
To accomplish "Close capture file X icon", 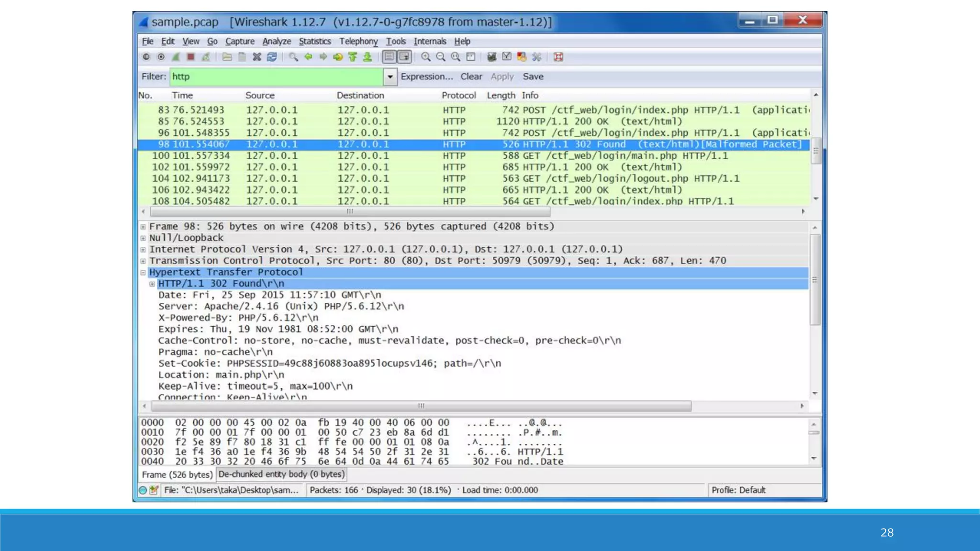I will point(257,57).
